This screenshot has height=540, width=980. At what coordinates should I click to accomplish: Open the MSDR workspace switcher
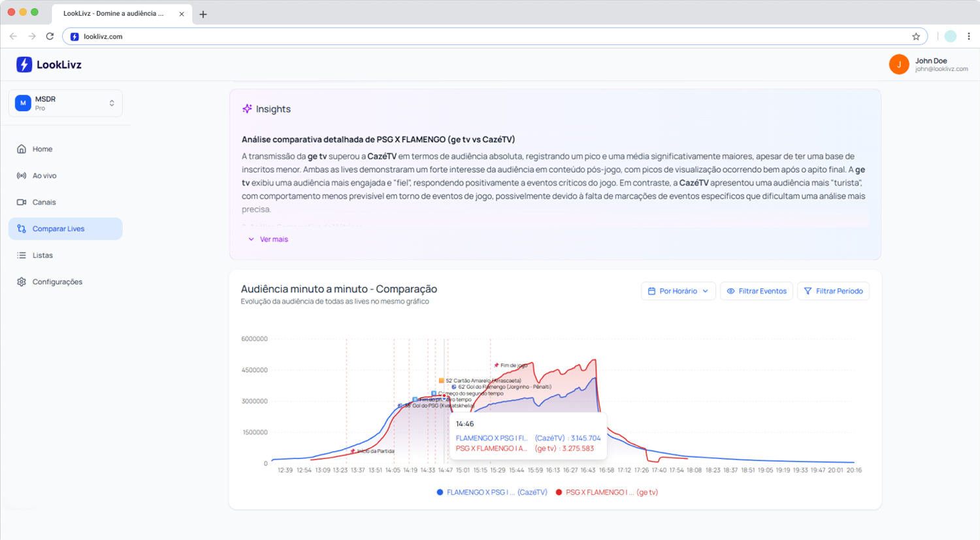pyautogui.click(x=65, y=103)
